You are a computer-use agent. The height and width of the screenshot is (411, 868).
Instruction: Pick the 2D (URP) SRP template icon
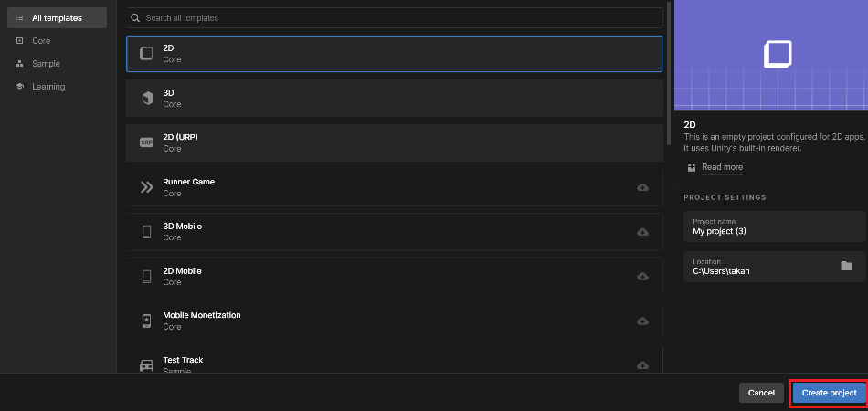click(146, 142)
